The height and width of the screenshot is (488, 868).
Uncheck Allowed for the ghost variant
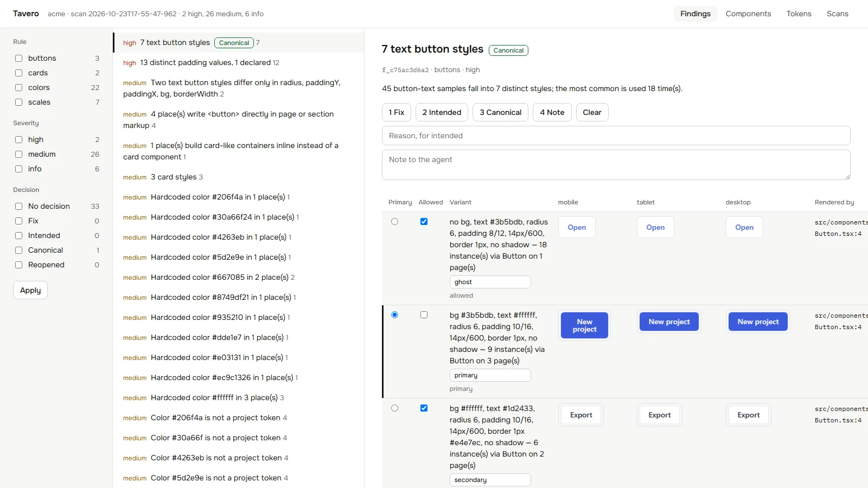(424, 221)
